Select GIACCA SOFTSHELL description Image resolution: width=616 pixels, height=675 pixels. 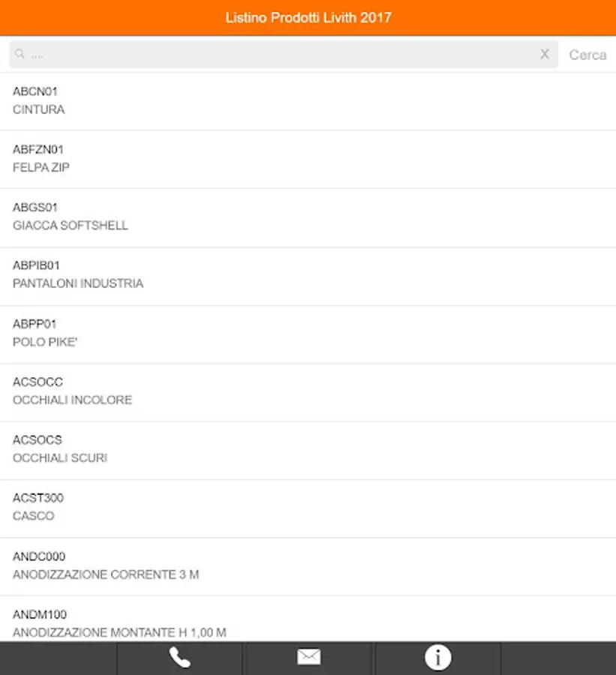pyautogui.click(x=71, y=226)
